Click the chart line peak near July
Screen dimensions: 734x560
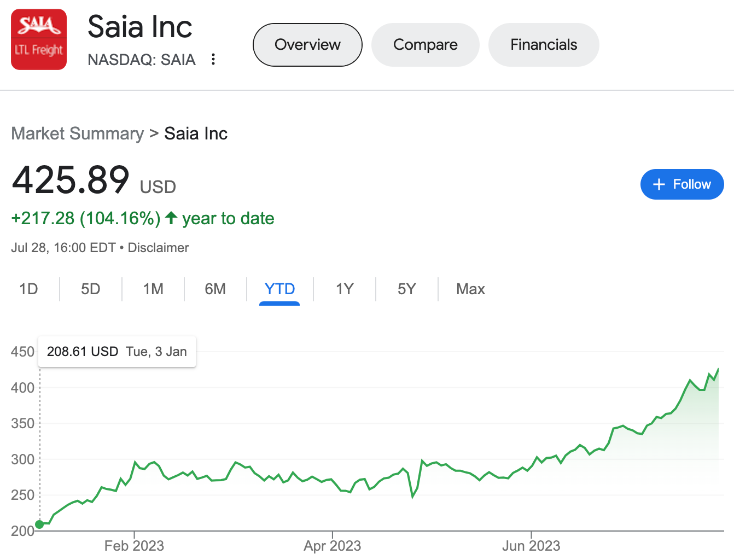[718, 369]
